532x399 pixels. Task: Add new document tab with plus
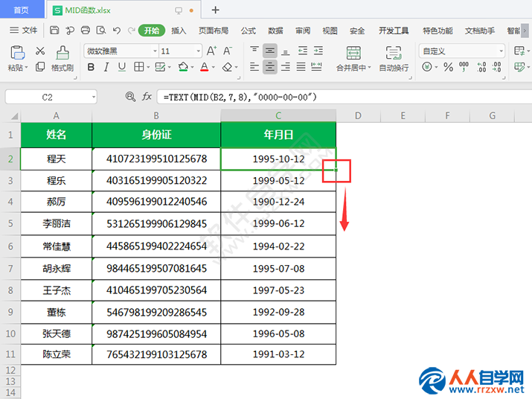tap(215, 10)
